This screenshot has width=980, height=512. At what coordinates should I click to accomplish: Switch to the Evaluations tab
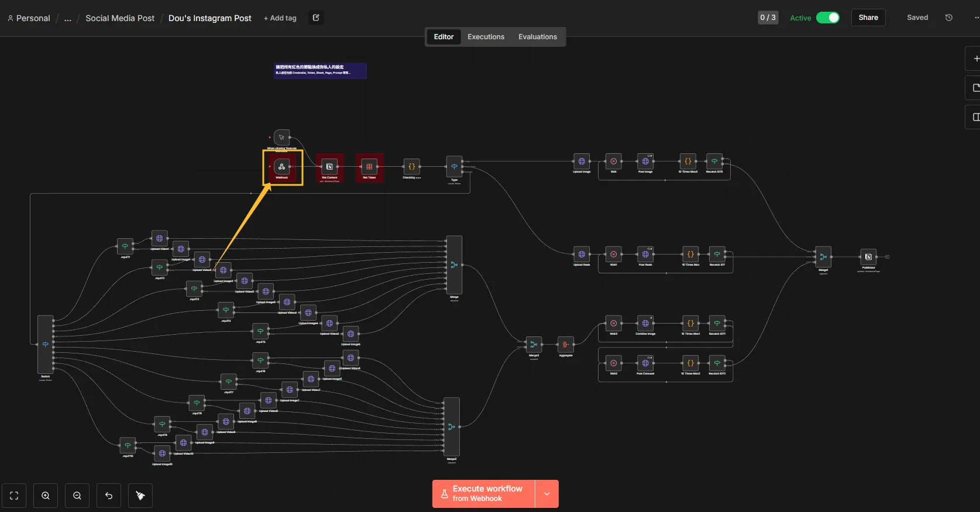coord(537,37)
